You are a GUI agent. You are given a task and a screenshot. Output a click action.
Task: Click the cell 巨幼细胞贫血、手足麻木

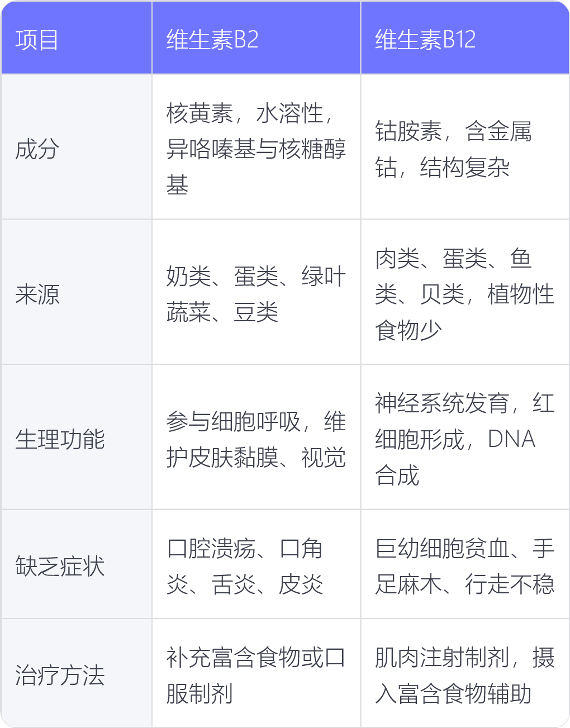click(465, 564)
